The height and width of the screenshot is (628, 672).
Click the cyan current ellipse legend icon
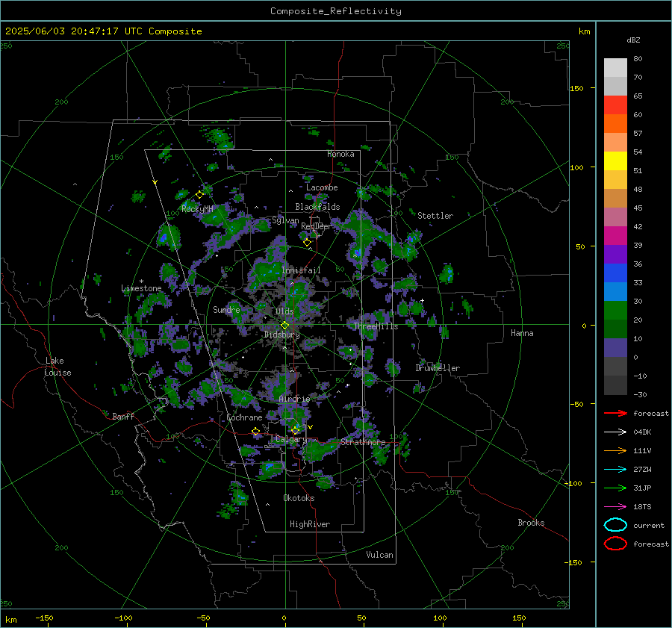615,525
